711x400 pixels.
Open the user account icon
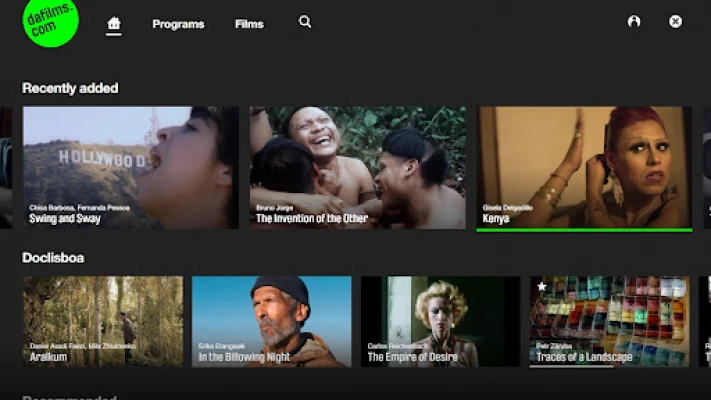pyautogui.click(x=634, y=21)
